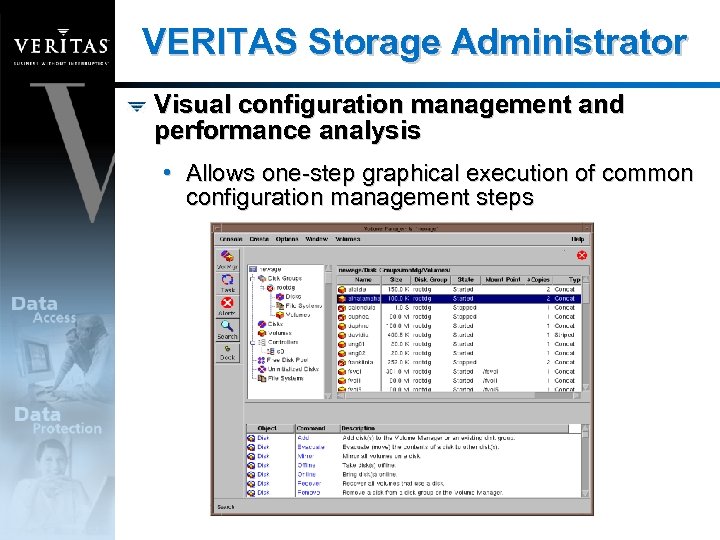This screenshot has height=540, width=720.
Task: Select the volume row with type Striped
Action: click(459, 335)
